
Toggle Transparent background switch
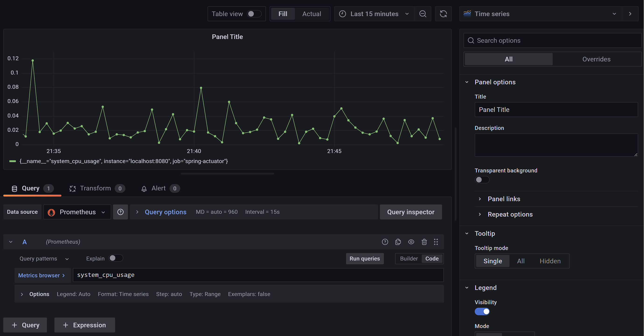482,180
